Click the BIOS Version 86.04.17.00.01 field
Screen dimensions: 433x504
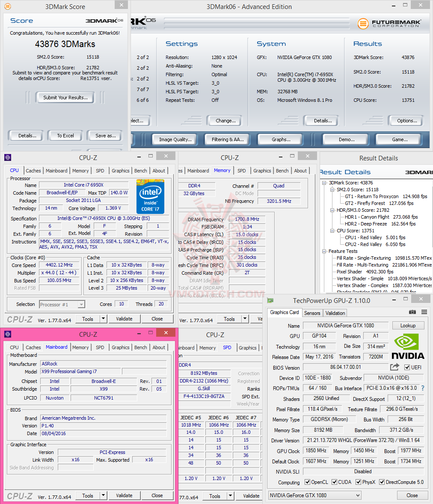(x=346, y=367)
